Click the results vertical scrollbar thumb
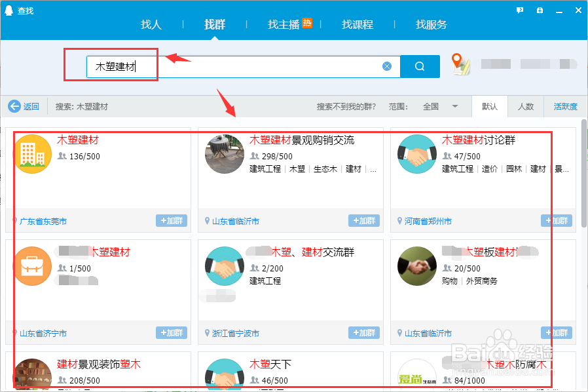The image size is (588, 392). click(584, 173)
